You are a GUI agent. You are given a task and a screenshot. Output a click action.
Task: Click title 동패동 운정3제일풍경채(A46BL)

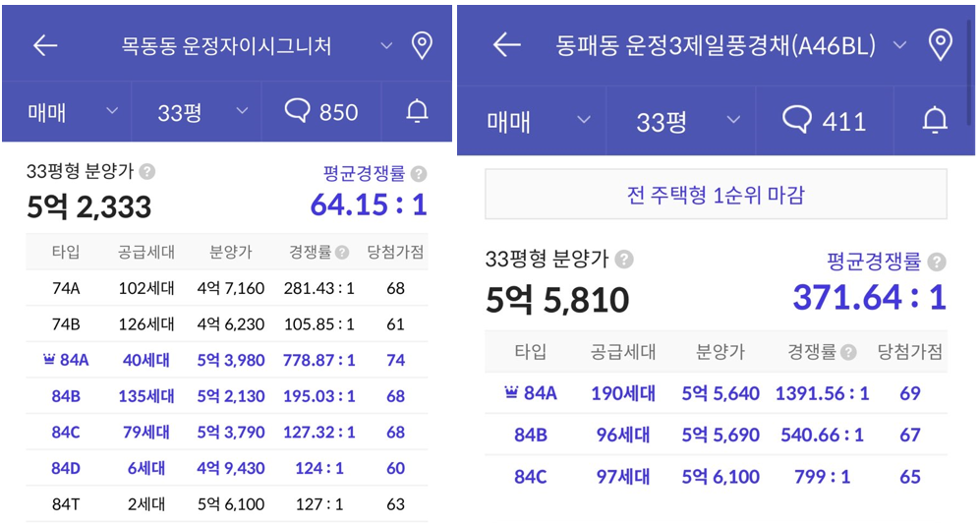[x=716, y=45]
